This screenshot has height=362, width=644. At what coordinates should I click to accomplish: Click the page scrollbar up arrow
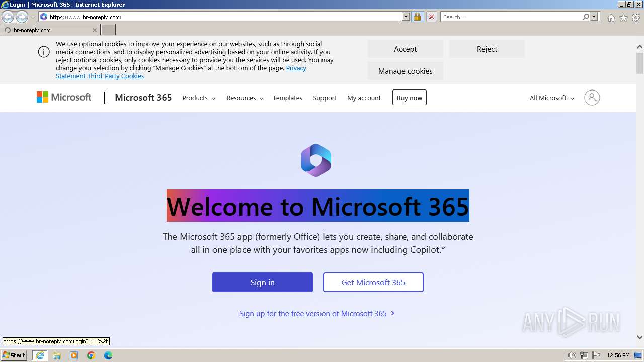[x=639, y=47]
